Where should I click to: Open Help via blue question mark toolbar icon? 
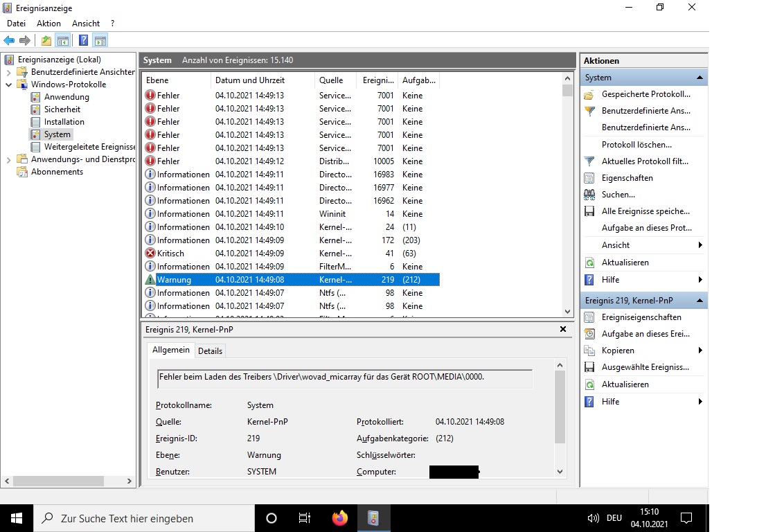(x=82, y=40)
